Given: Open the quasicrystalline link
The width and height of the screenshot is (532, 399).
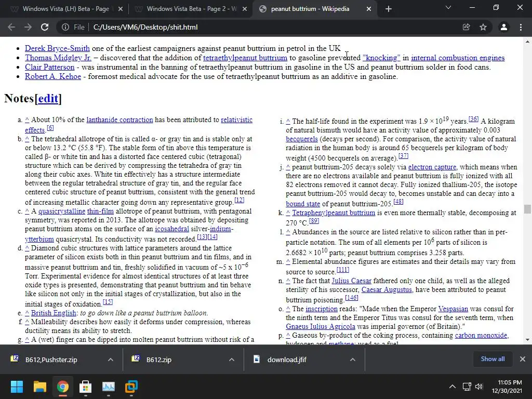Looking at the screenshot, I should pyautogui.click(x=62, y=211).
